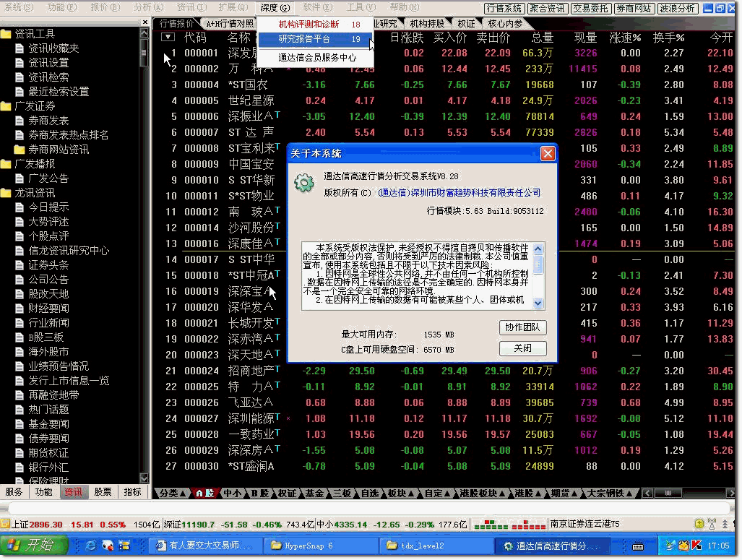Switch to the 指标 bottom sidebar tab

(x=132, y=492)
